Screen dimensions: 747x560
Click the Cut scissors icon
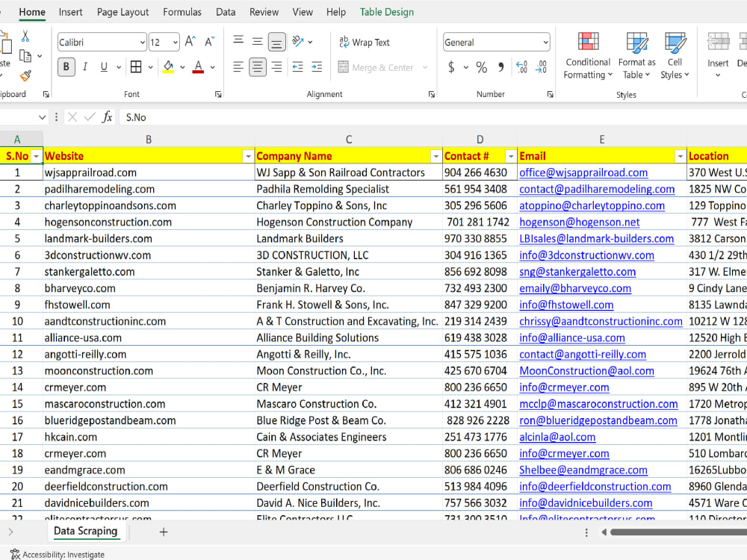25,36
